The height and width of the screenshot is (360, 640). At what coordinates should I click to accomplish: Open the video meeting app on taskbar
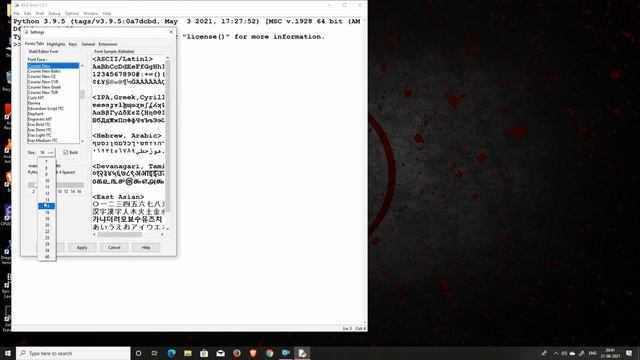click(286, 353)
